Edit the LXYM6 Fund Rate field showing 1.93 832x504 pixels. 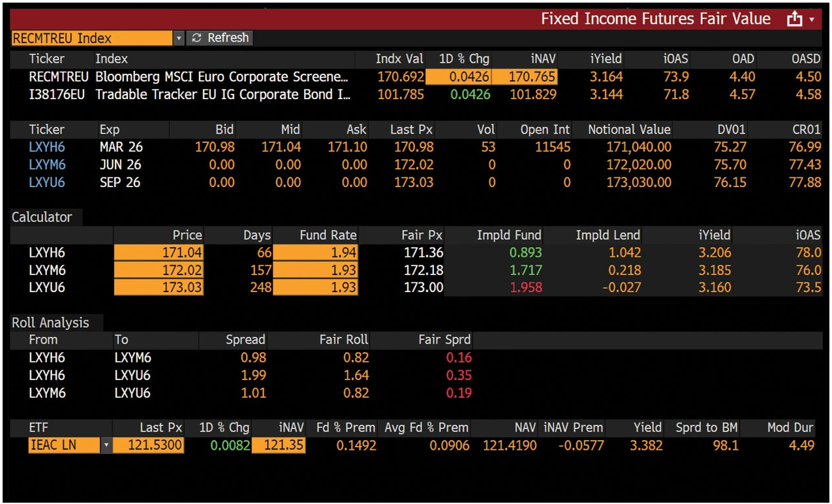(315, 270)
